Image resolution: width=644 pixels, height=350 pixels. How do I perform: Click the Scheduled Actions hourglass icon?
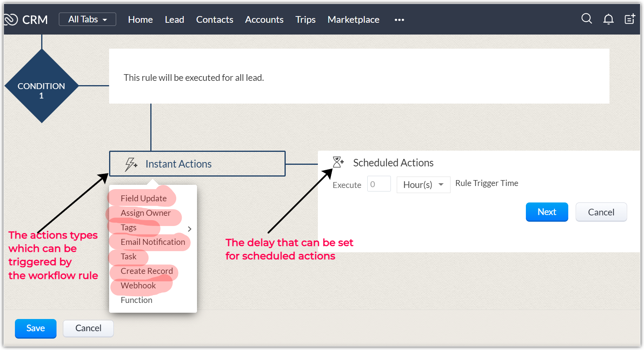coord(338,162)
